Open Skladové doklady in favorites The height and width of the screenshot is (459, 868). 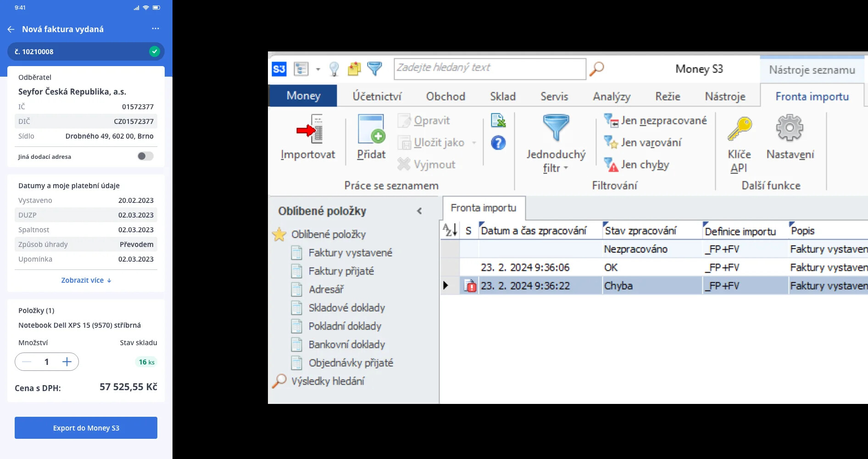[x=338, y=308]
